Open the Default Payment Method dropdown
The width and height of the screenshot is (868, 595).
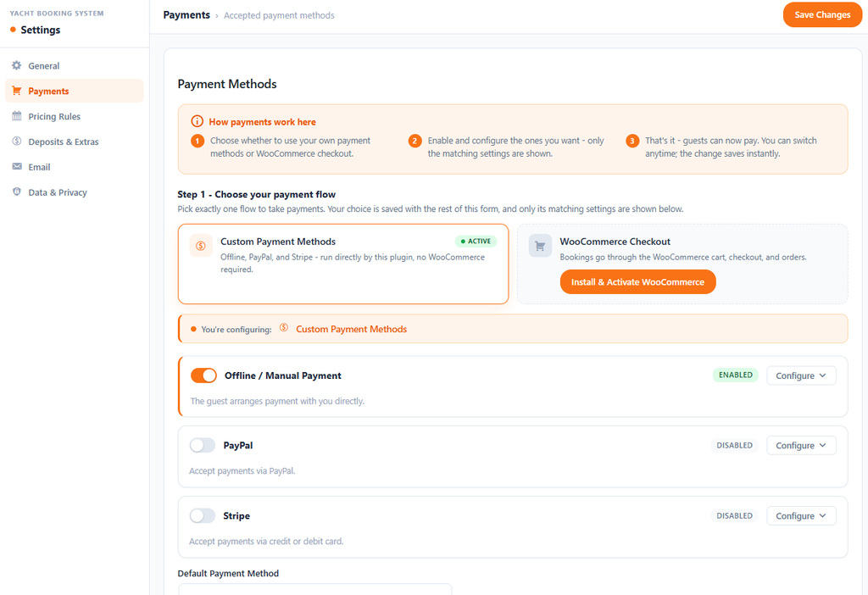coord(314,589)
